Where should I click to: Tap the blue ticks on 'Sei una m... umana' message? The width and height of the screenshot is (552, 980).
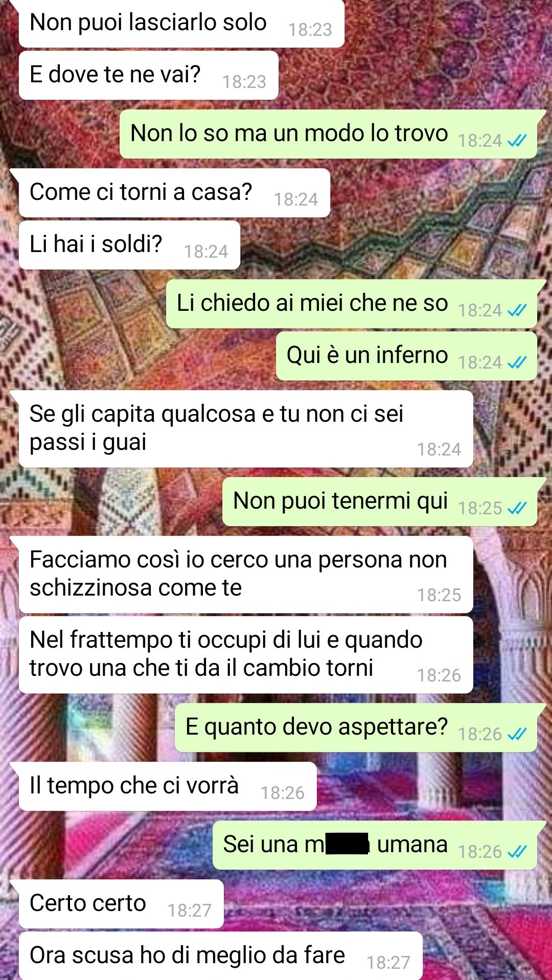coord(517,852)
